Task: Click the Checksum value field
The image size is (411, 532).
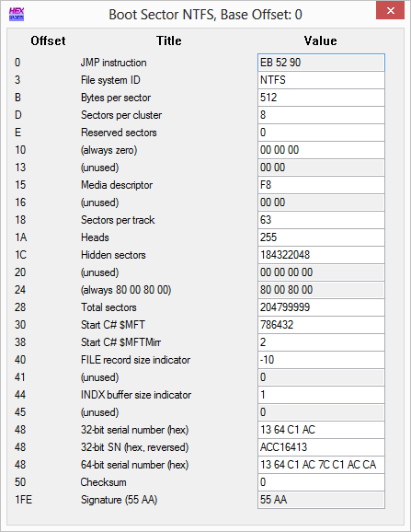Action: (x=321, y=482)
